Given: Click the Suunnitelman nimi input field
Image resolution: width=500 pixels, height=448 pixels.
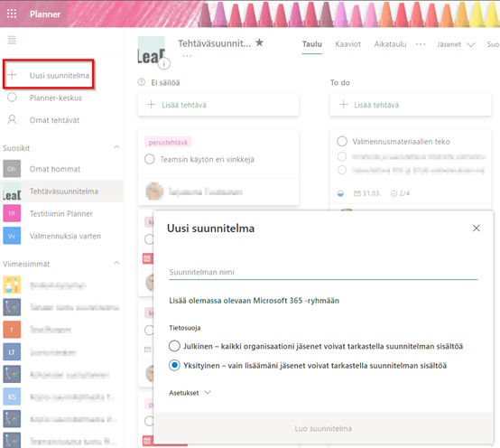Looking at the screenshot, I should 323,272.
